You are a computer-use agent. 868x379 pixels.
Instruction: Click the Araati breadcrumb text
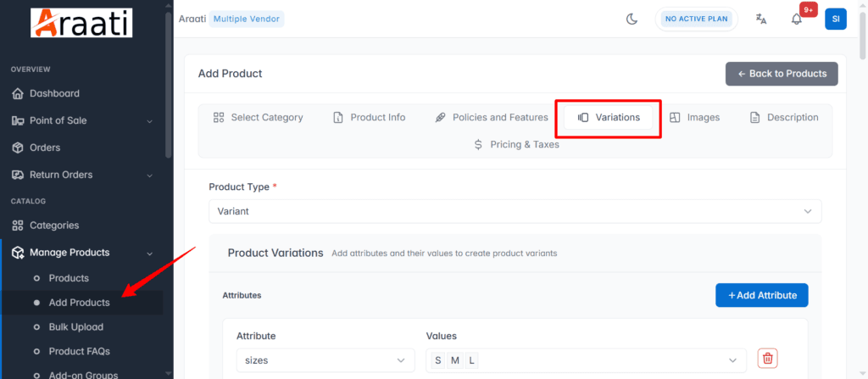click(x=192, y=19)
